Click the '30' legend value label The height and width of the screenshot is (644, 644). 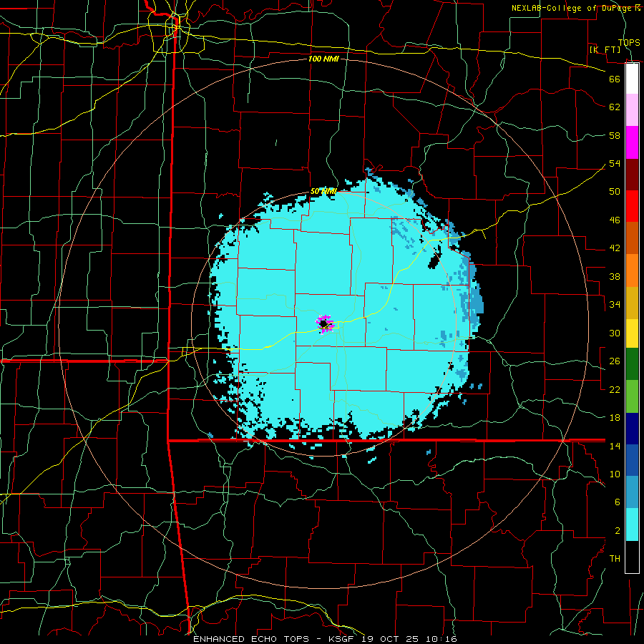[615, 333]
